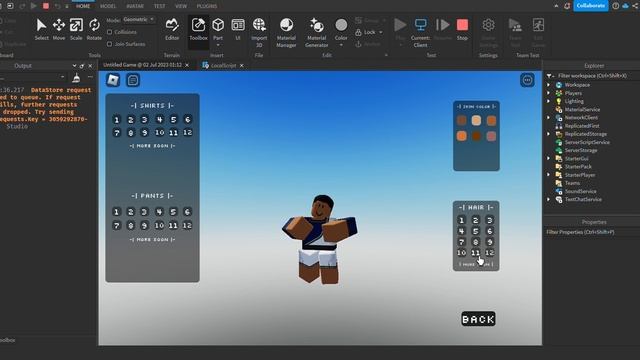This screenshot has height=360, width=640.
Task: Pick the pinkish skin color swatch
Action: point(491,136)
